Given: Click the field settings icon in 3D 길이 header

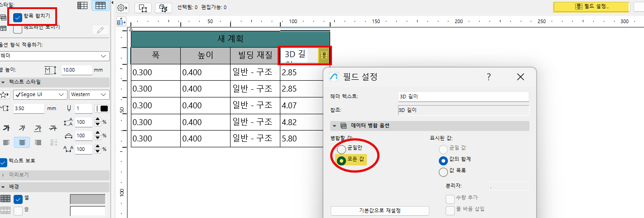Looking at the screenshot, I should click(x=324, y=55).
